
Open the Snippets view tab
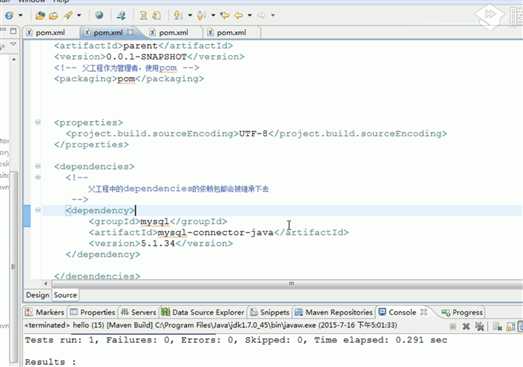click(270, 312)
